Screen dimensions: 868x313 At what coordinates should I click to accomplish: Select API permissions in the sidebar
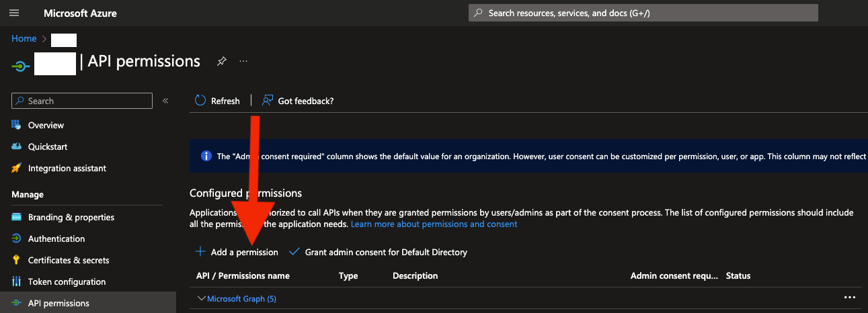click(x=87, y=303)
